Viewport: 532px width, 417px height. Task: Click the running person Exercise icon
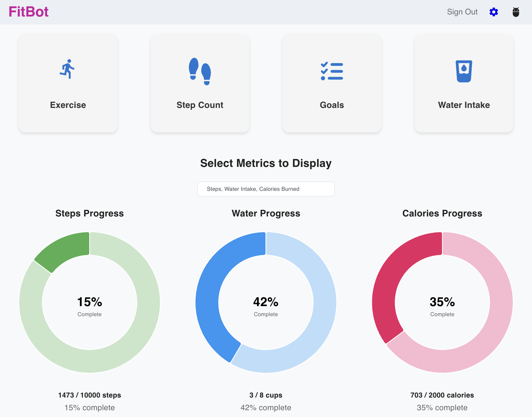[67, 69]
